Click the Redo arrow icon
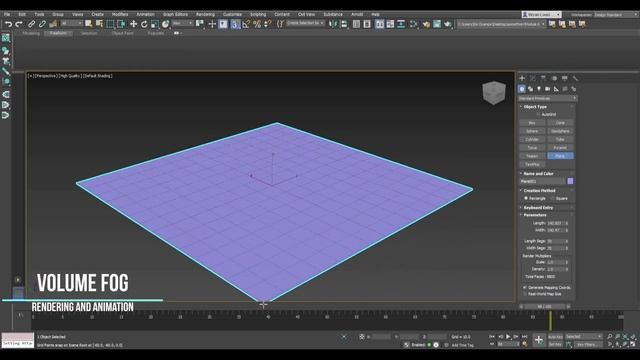This screenshot has height=360, width=640. click(19, 24)
